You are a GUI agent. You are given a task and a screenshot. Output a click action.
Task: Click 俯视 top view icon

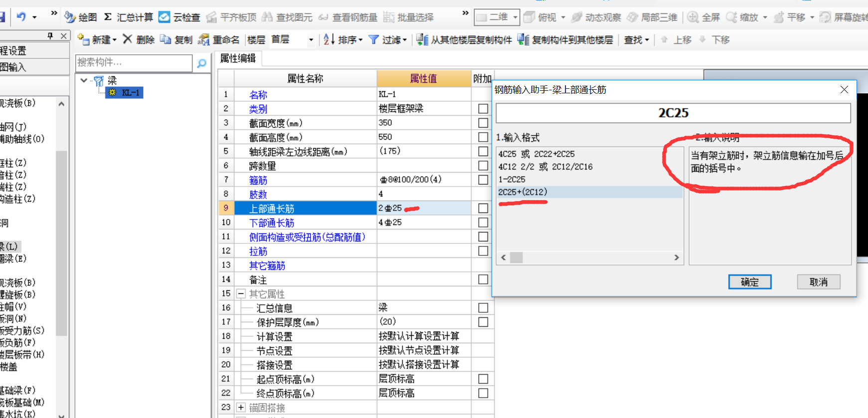click(x=529, y=17)
